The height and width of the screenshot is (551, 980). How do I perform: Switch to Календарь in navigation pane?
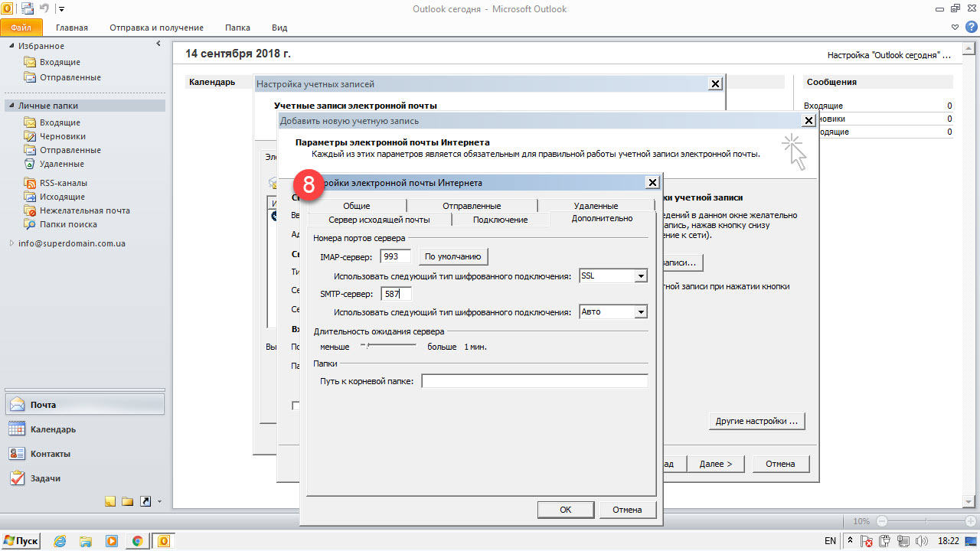84,429
